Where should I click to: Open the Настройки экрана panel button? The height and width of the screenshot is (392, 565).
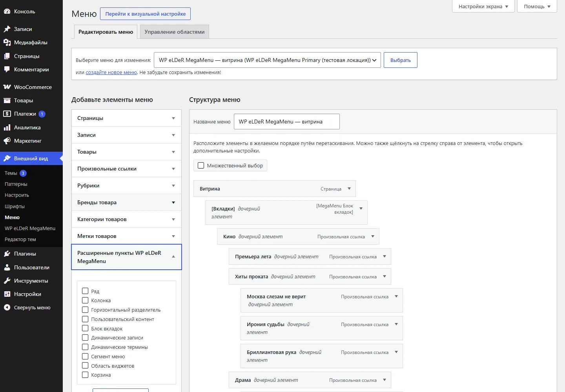pyautogui.click(x=483, y=6)
